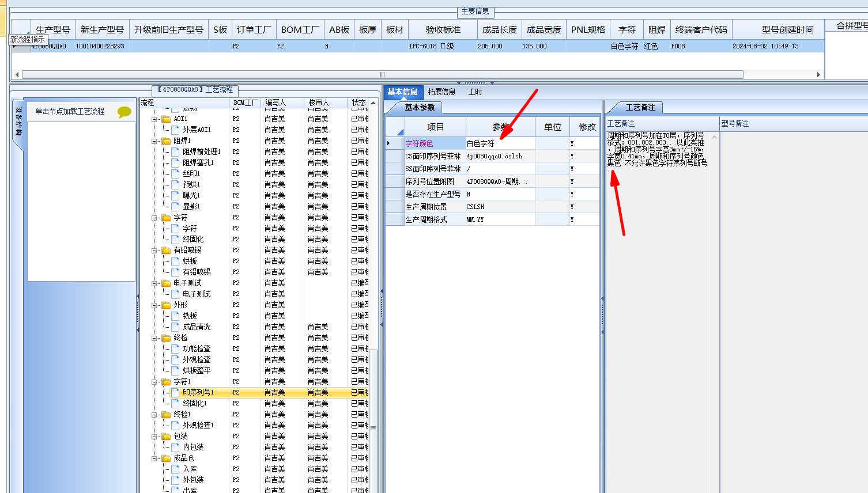This screenshot has height=493, width=868.
Task: Collapse the 成品仓 tree node
Action: pyautogui.click(x=154, y=458)
